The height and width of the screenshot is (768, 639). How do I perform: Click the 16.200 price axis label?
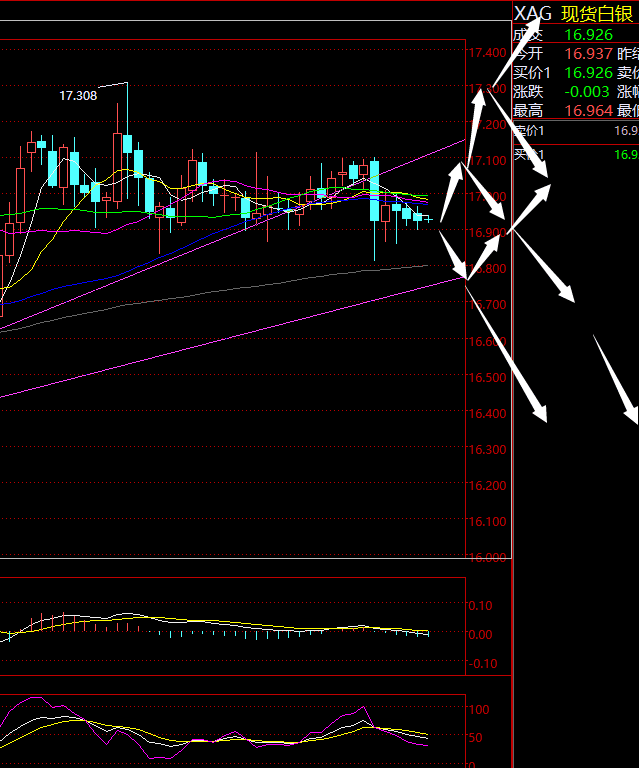point(487,485)
